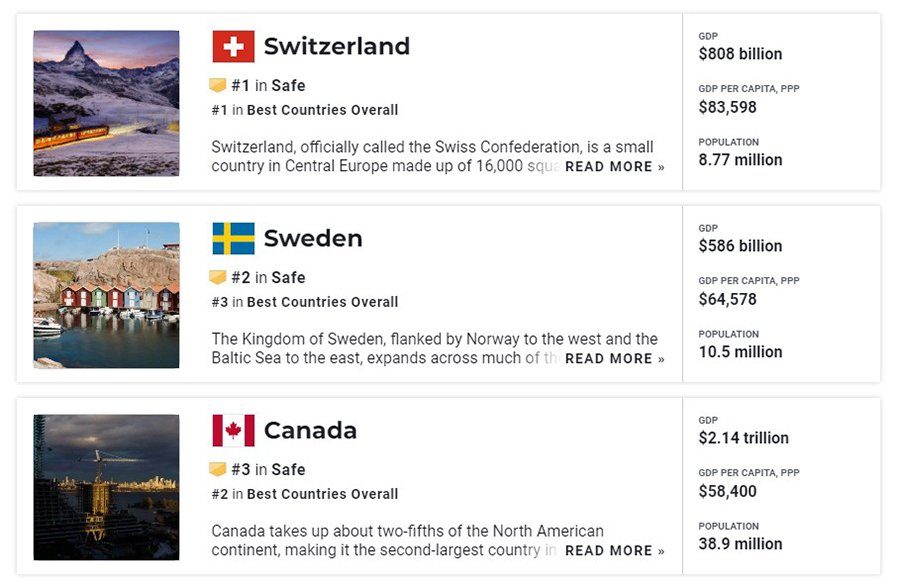This screenshot has width=900, height=587.
Task: Click Canada's yellow Safe ranking badge
Action: pyautogui.click(x=218, y=469)
